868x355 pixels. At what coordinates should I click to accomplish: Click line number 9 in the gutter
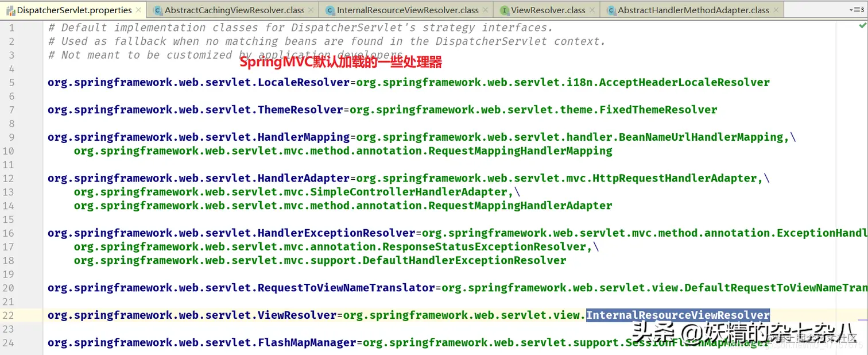[12, 137]
